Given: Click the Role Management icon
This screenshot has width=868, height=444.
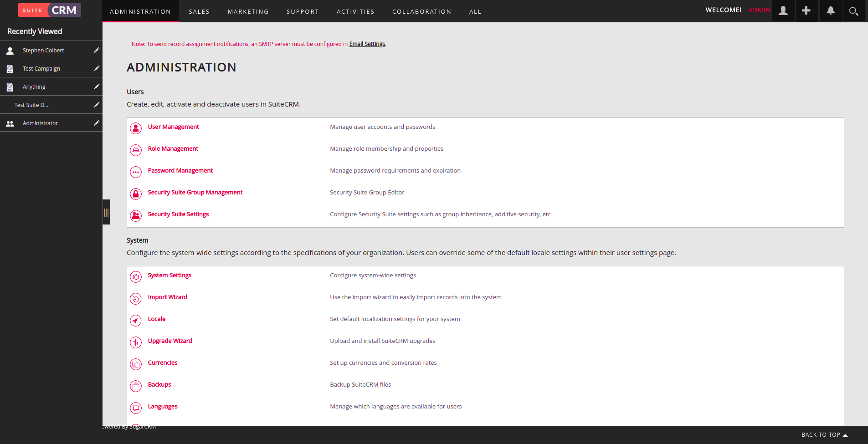Looking at the screenshot, I should click(136, 150).
